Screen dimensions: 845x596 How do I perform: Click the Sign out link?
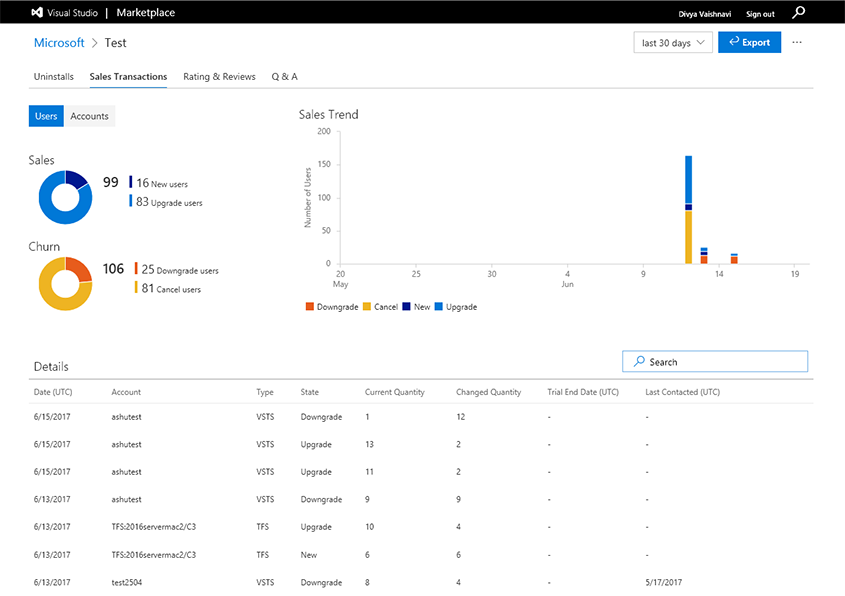click(x=760, y=12)
